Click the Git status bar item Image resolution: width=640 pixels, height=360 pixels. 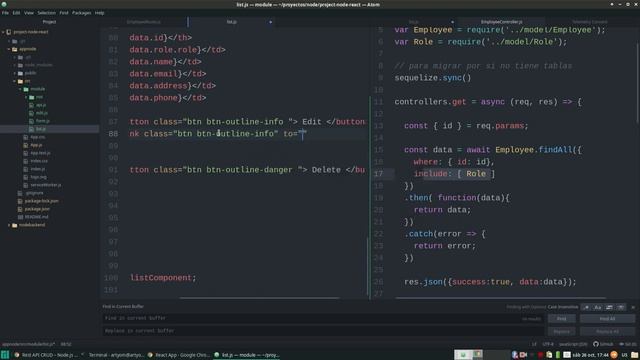(x=628, y=344)
